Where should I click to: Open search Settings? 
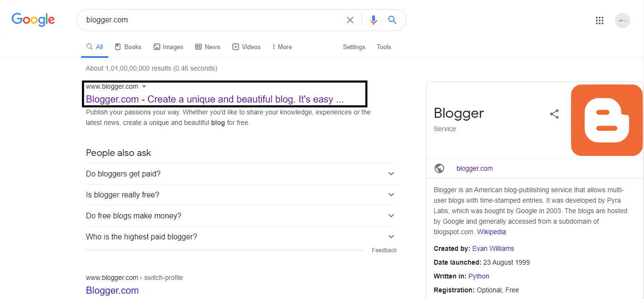354,46
